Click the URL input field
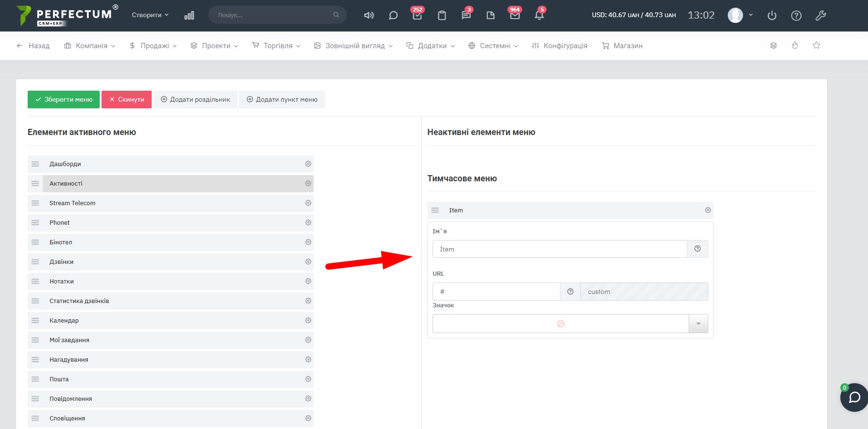The height and width of the screenshot is (429, 868). pos(496,292)
